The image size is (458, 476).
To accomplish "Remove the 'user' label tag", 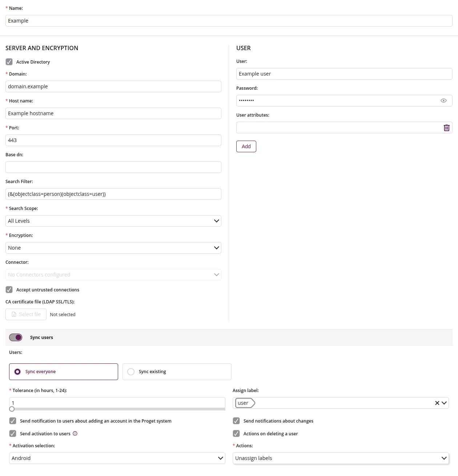I will click(245, 403).
